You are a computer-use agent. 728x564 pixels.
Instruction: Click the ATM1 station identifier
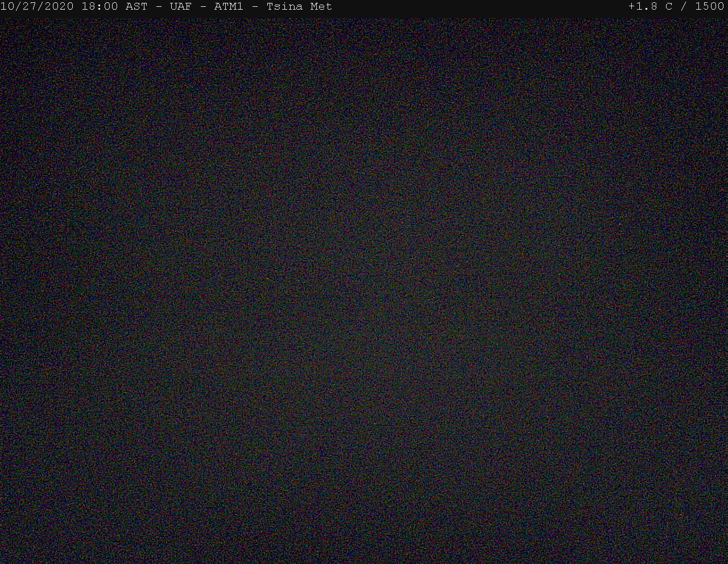(x=229, y=6)
